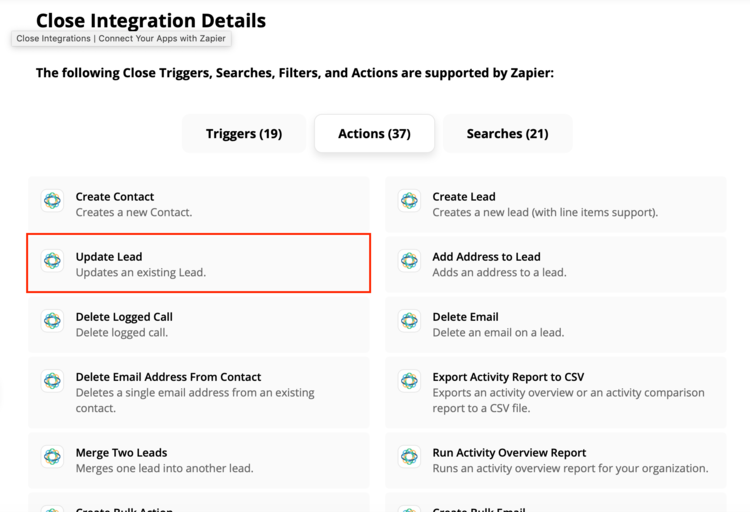Select the Actions (37) tab
Image resolution: width=750 pixels, height=512 pixels.
pos(375,134)
